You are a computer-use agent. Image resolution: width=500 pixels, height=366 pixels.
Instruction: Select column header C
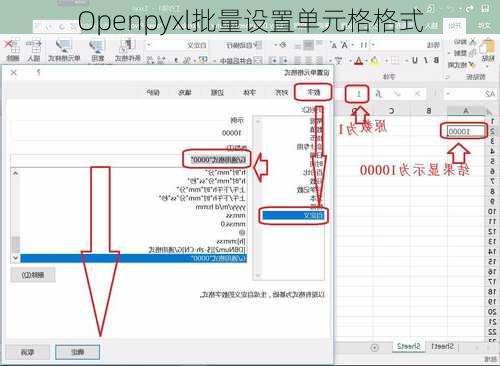pyautogui.click(x=392, y=110)
